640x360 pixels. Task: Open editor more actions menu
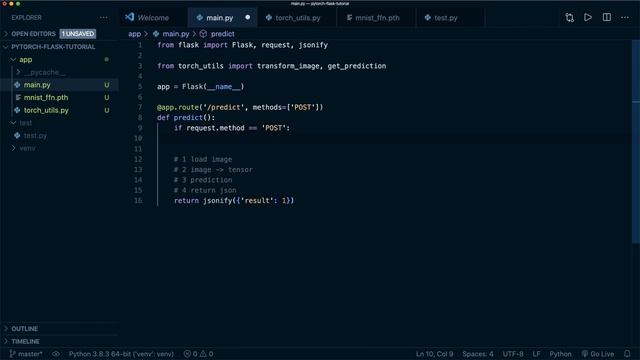(x=625, y=18)
